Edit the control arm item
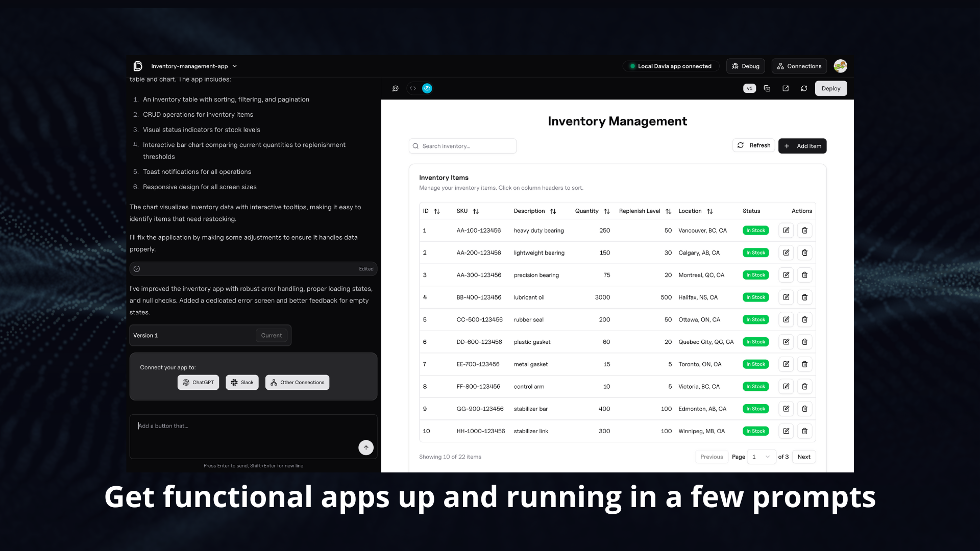The width and height of the screenshot is (980, 551). (786, 387)
